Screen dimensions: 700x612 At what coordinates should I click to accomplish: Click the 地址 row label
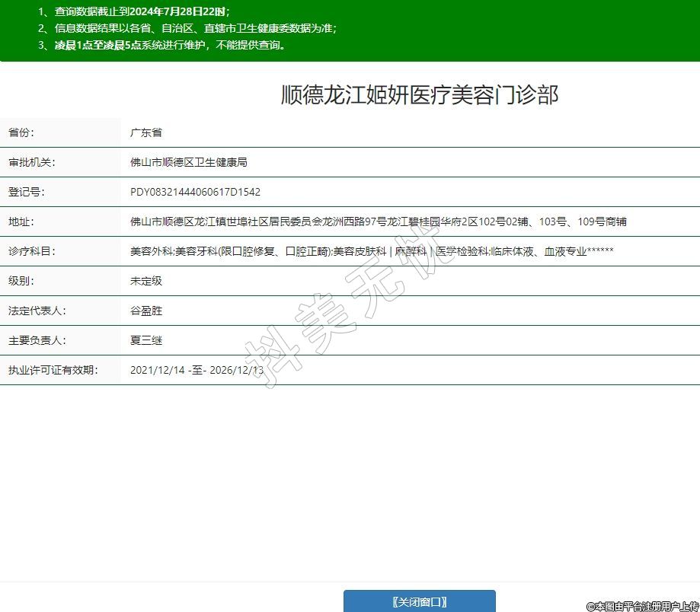21,222
